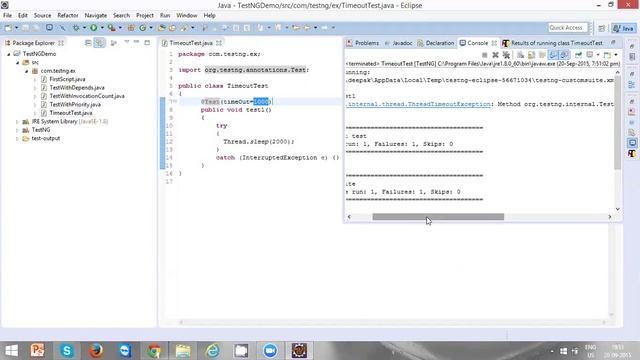Viewport: 640px width, 360px height.
Task: Toggle Link with Editor in Package Explorer
Action: [x=99, y=43]
